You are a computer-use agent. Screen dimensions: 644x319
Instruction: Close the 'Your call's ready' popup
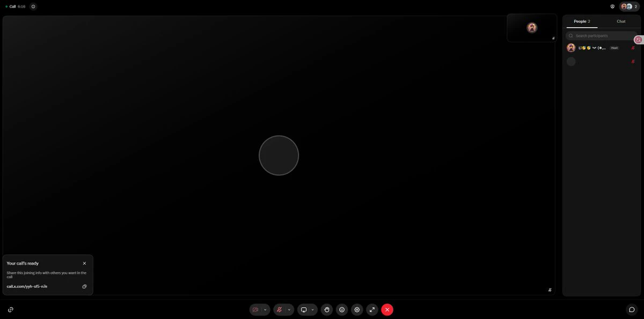84,263
